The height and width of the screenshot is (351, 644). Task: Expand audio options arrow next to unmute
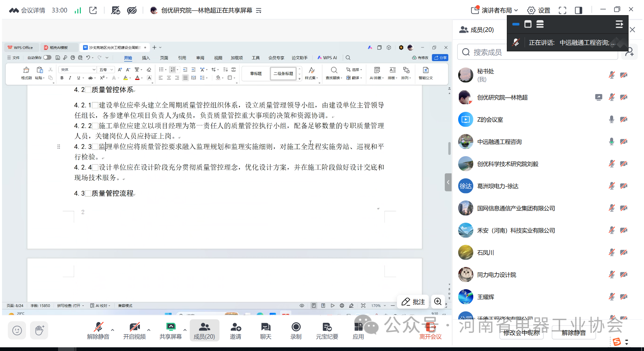point(112,330)
